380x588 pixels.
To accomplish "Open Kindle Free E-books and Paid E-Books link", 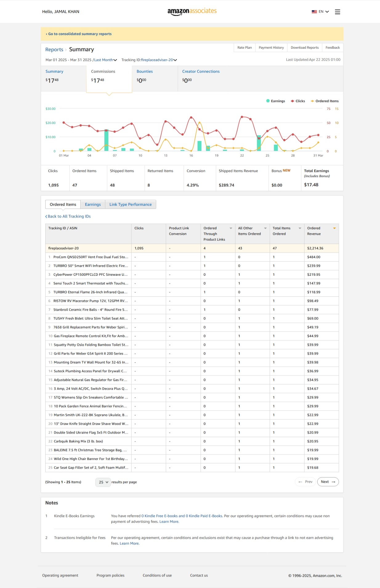I will coord(182,516).
